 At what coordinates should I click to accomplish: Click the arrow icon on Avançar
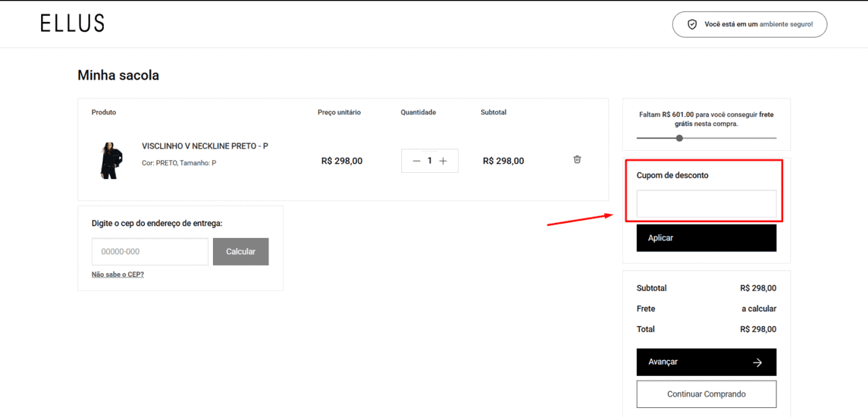click(758, 362)
